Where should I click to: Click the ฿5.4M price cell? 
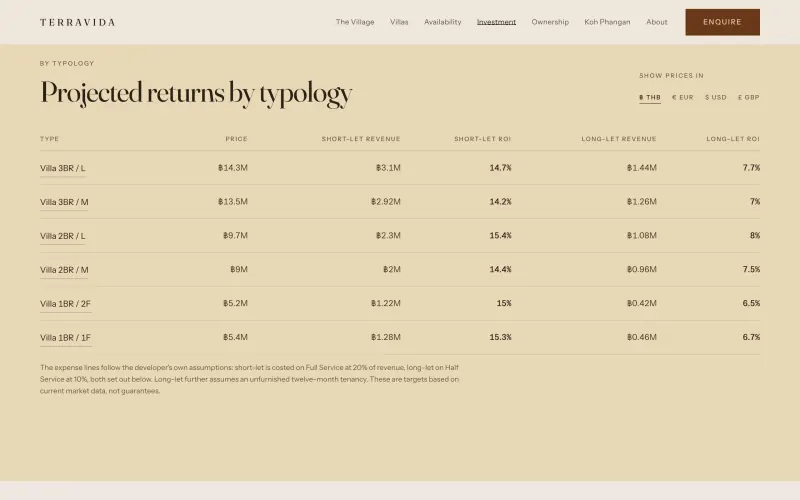coord(235,337)
